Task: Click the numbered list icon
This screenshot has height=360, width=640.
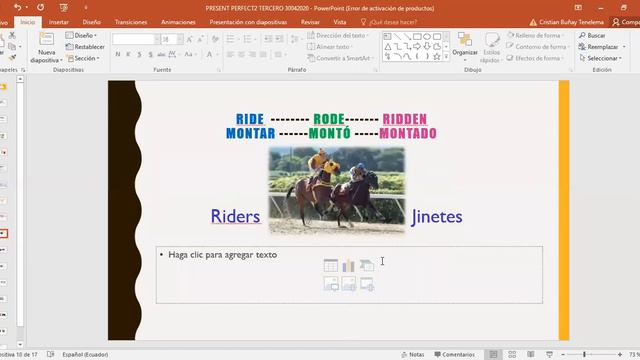Action: [x=247, y=39]
